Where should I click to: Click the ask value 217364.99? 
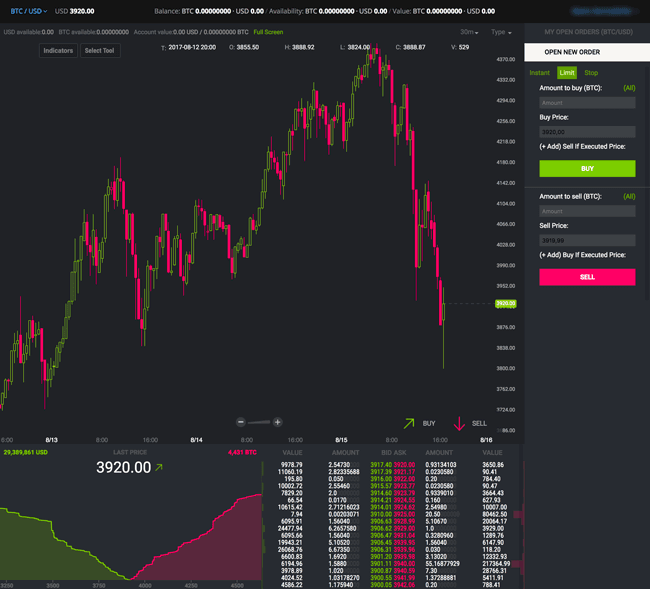pyautogui.click(x=496, y=564)
